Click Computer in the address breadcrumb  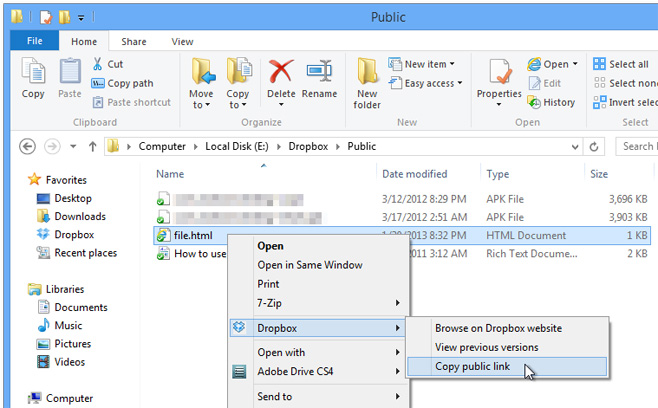pos(162,146)
